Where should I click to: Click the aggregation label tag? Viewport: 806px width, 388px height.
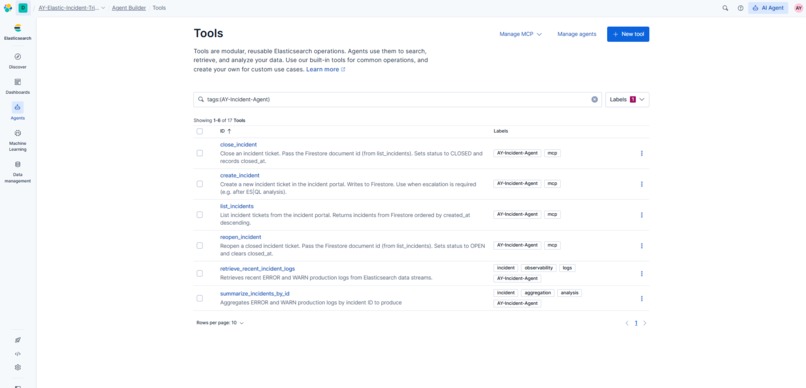(x=538, y=293)
